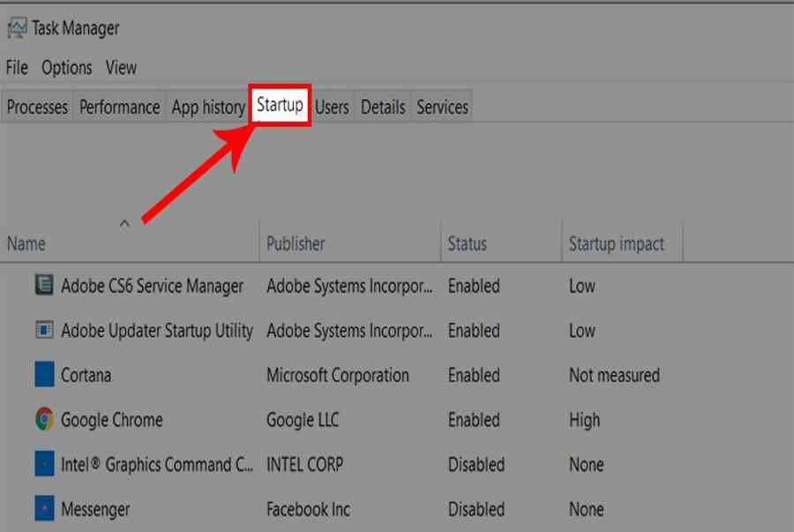Select the Google Chrome icon
The height and width of the screenshot is (532, 794).
point(44,419)
